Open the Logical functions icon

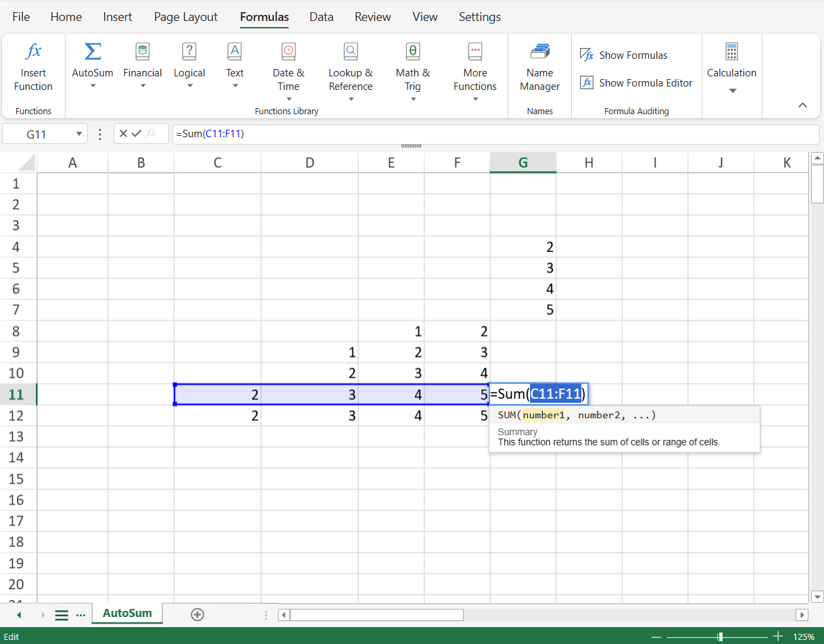(x=189, y=51)
